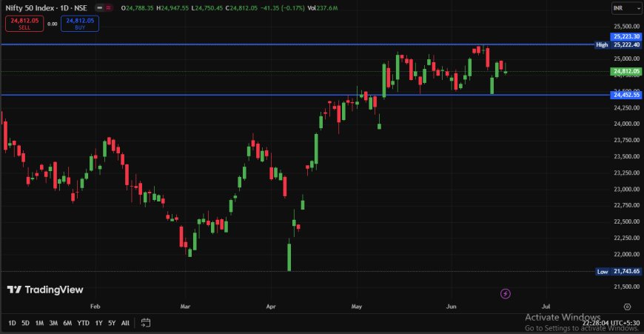Click the Apr label on time axis

(271, 307)
